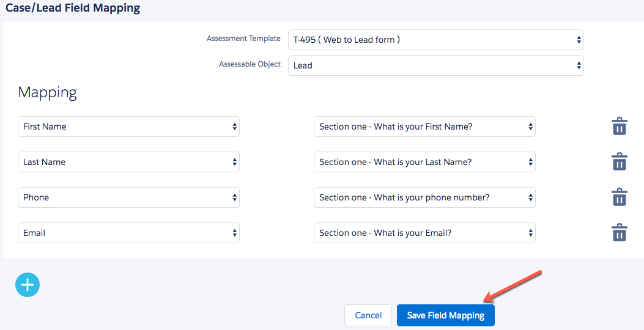
Task: Open the Assessable Object dropdown
Action: click(x=435, y=65)
